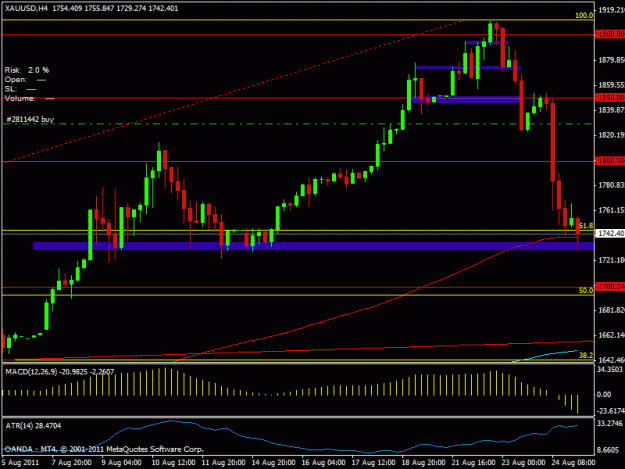Select the dotted red diagonal trendline
Image resolution: width=625 pixels, height=469 pixels.
[233, 91]
